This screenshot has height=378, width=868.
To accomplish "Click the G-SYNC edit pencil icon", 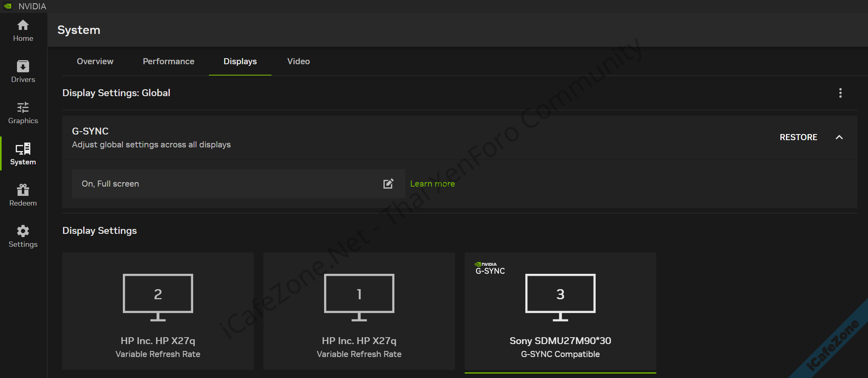I will pos(388,184).
